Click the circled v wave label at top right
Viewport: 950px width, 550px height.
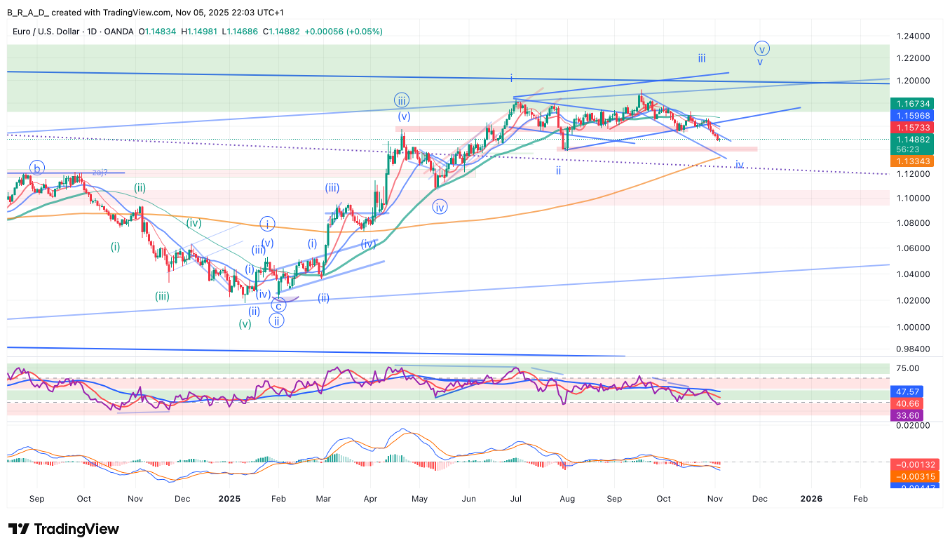pyautogui.click(x=762, y=48)
